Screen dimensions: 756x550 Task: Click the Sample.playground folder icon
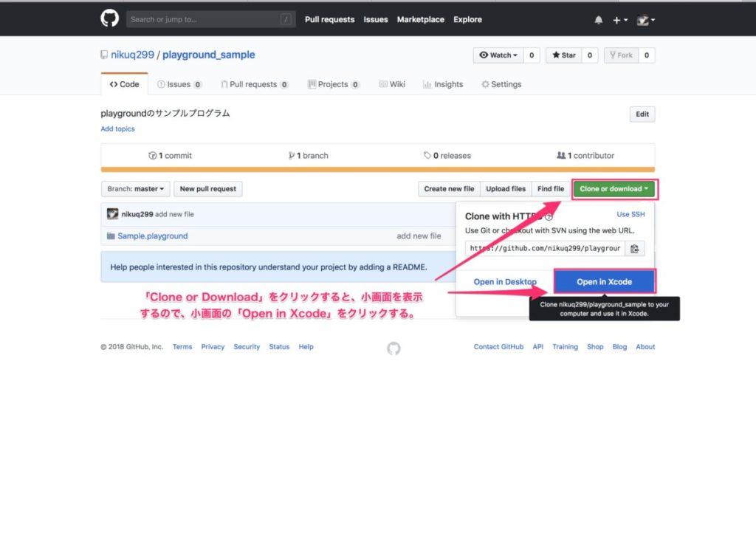pyautogui.click(x=111, y=236)
